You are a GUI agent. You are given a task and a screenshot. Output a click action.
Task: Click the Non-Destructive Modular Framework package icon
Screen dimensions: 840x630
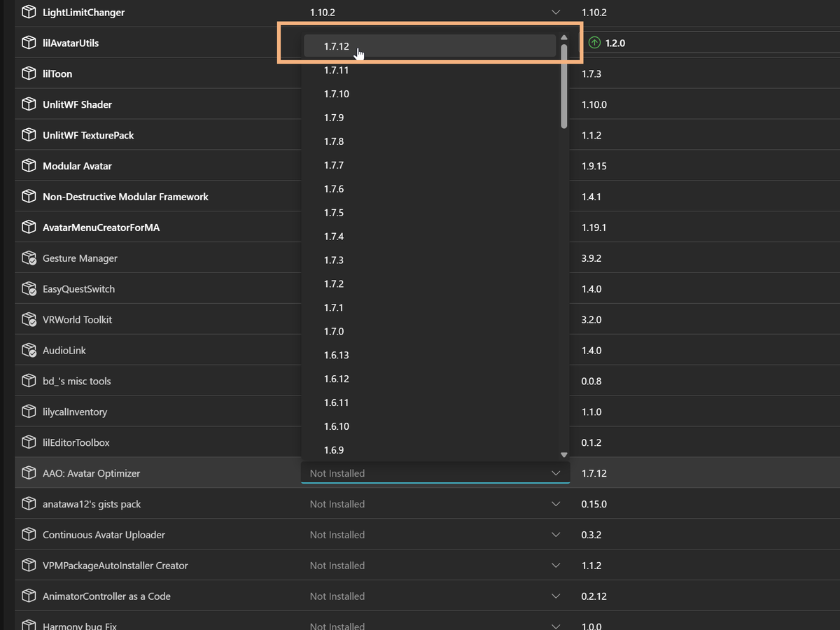[29, 197]
